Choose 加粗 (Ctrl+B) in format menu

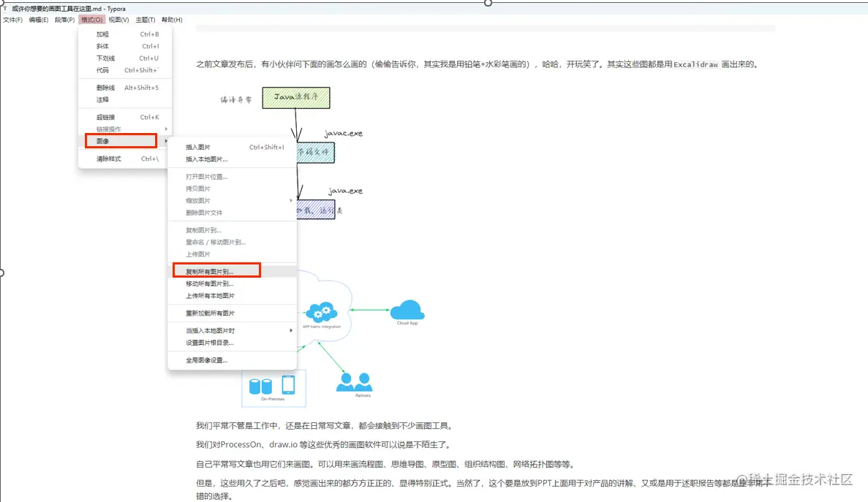point(126,34)
